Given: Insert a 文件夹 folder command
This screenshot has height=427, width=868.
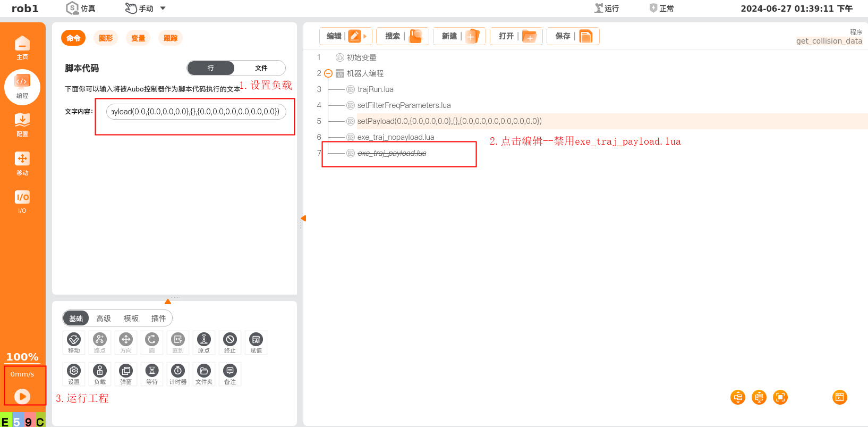Looking at the screenshot, I should [x=204, y=374].
